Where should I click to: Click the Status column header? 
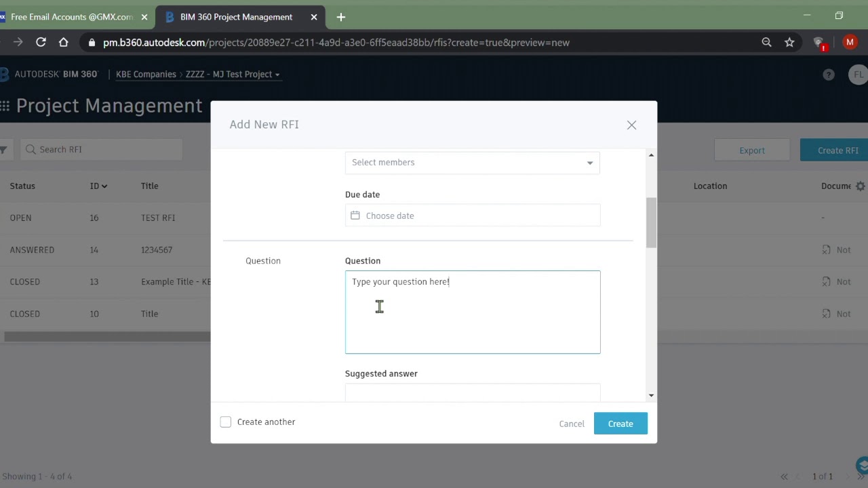pos(22,186)
